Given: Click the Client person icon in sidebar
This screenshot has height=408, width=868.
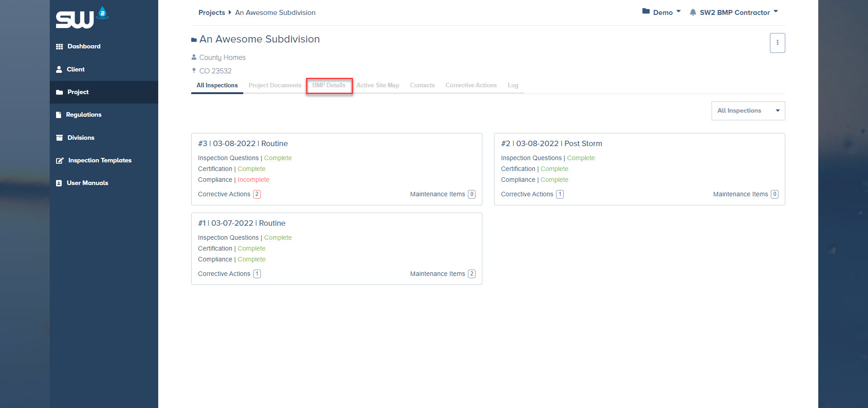Looking at the screenshot, I should [x=59, y=69].
